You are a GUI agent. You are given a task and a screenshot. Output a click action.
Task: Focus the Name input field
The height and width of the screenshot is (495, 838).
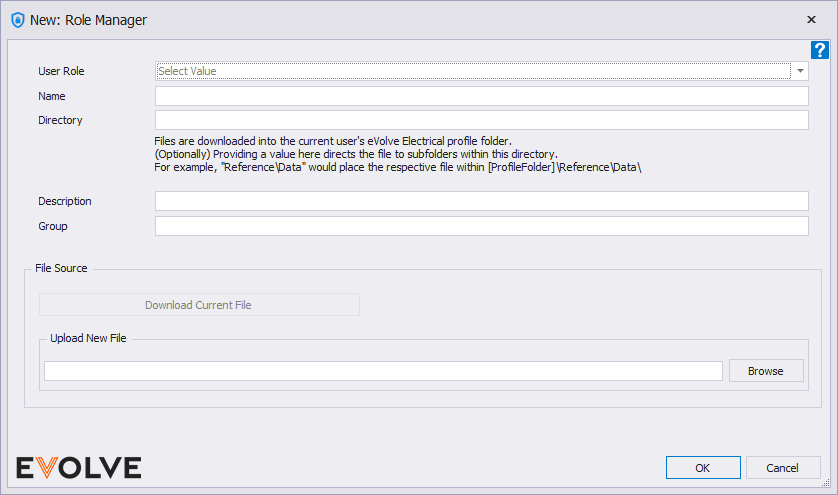click(x=482, y=96)
